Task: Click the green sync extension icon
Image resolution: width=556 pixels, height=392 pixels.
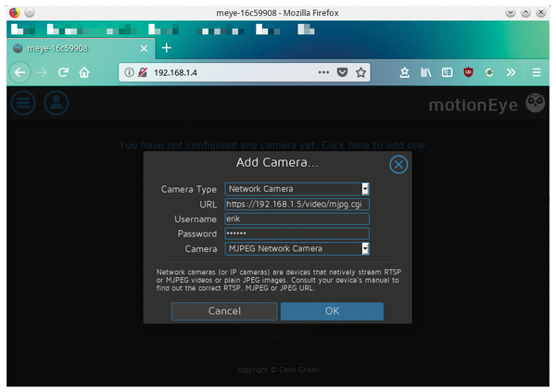Action: pos(489,72)
